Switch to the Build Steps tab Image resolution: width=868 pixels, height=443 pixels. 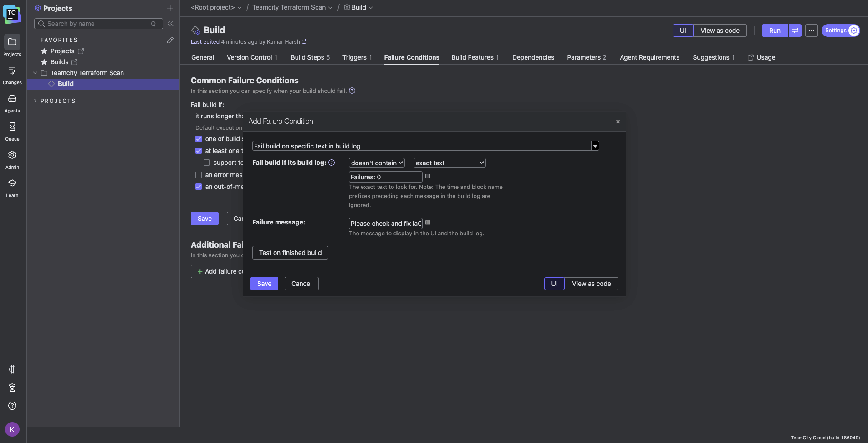pyautogui.click(x=310, y=57)
